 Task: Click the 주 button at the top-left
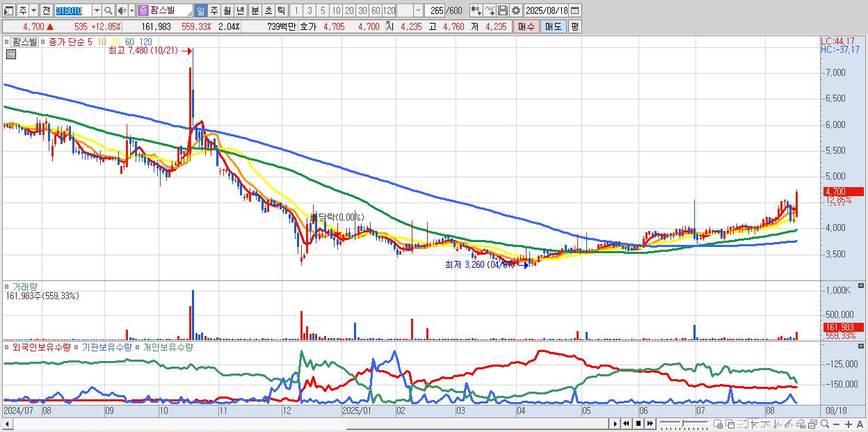coord(22,10)
